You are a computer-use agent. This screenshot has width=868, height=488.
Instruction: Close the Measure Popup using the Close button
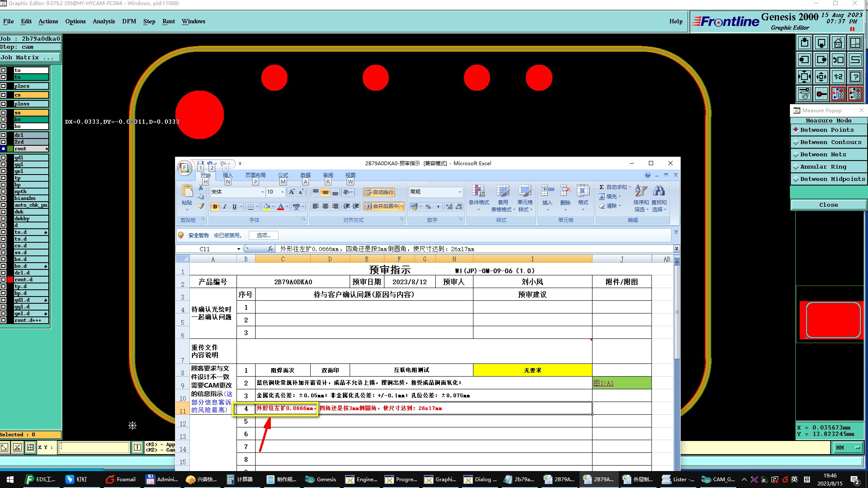click(828, 205)
